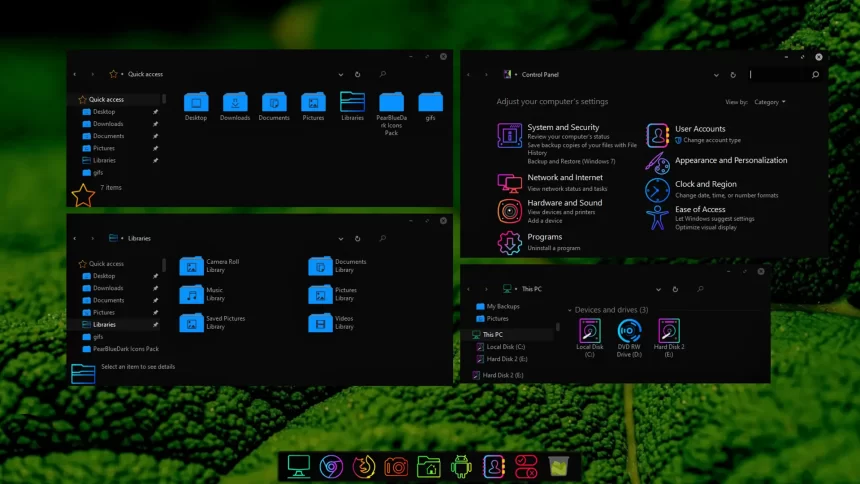This screenshot has width=860, height=484.
Task: Open Camera Roll Library
Action: 191,266
